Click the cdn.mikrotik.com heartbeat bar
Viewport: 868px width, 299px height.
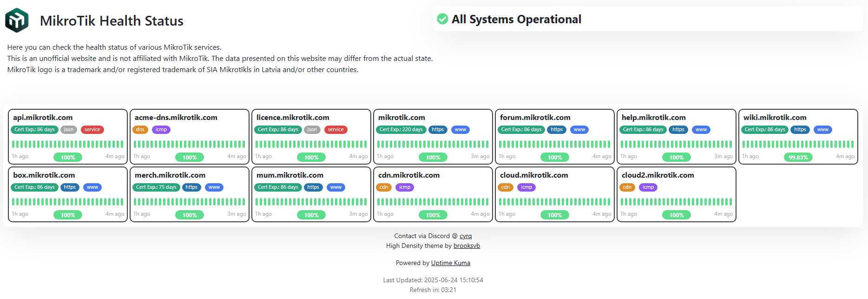(433, 202)
